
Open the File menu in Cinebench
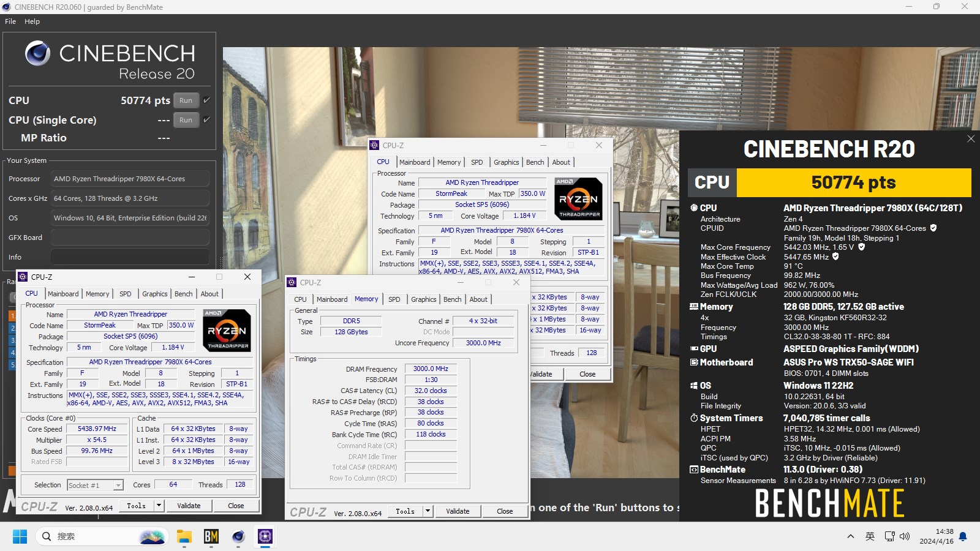click(10, 21)
